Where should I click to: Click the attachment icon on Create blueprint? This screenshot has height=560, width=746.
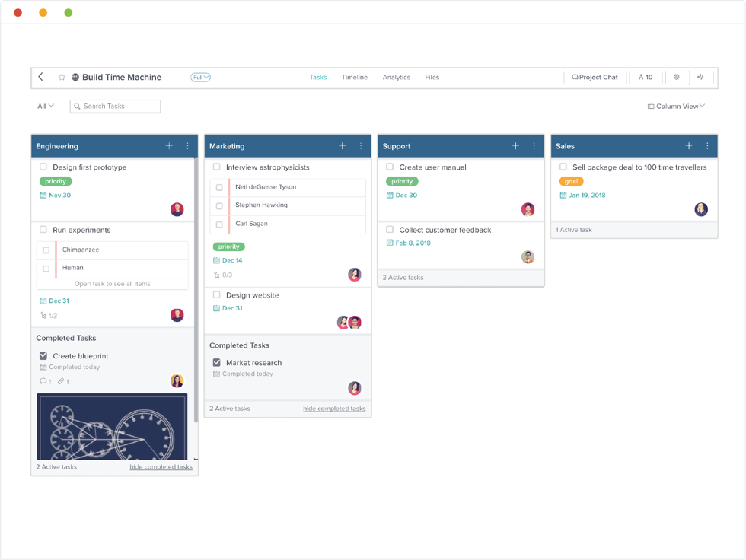tap(59, 381)
